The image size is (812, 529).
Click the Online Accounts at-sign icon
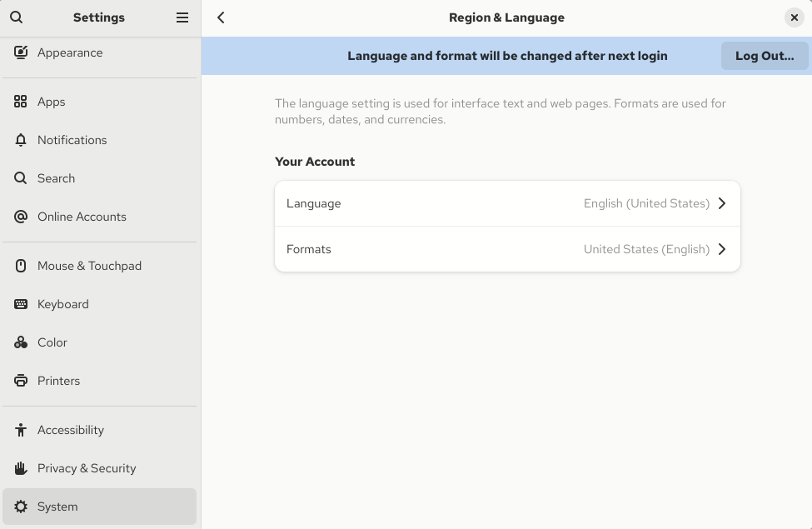[x=21, y=217]
